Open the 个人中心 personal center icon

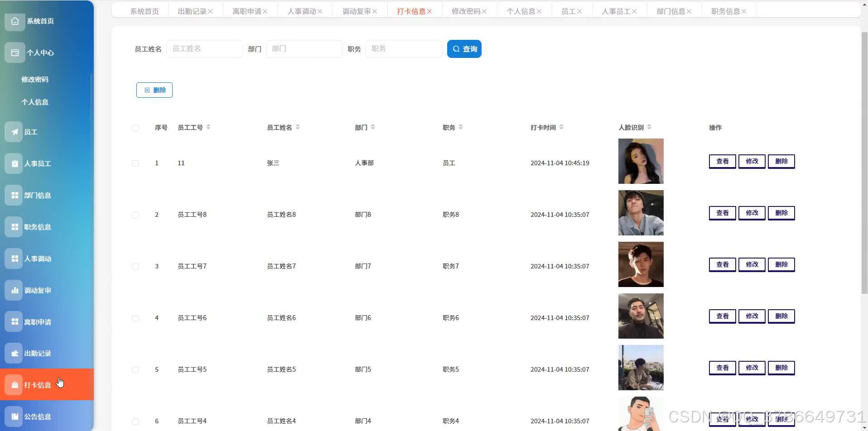click(14, 53)
